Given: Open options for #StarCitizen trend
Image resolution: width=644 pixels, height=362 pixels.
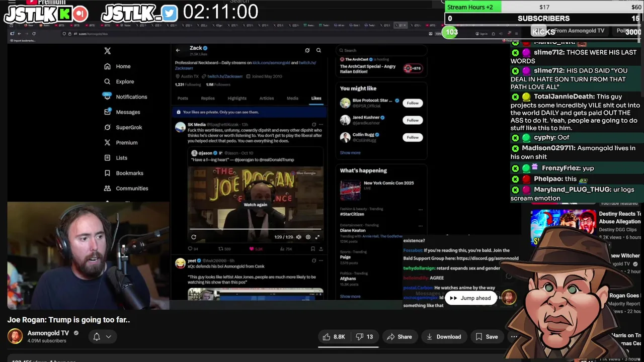Looking at the screenshot, I should pos(421,210).
